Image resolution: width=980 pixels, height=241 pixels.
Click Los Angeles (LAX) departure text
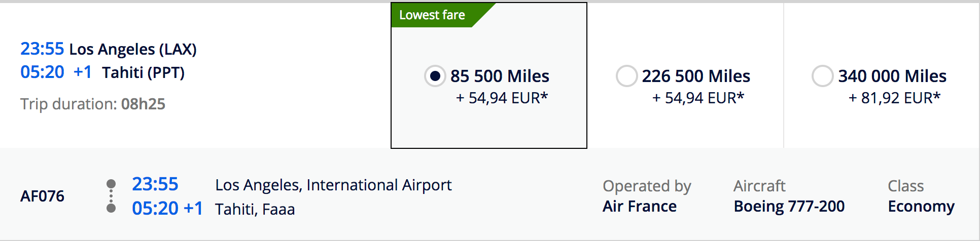tap(133, 49)
